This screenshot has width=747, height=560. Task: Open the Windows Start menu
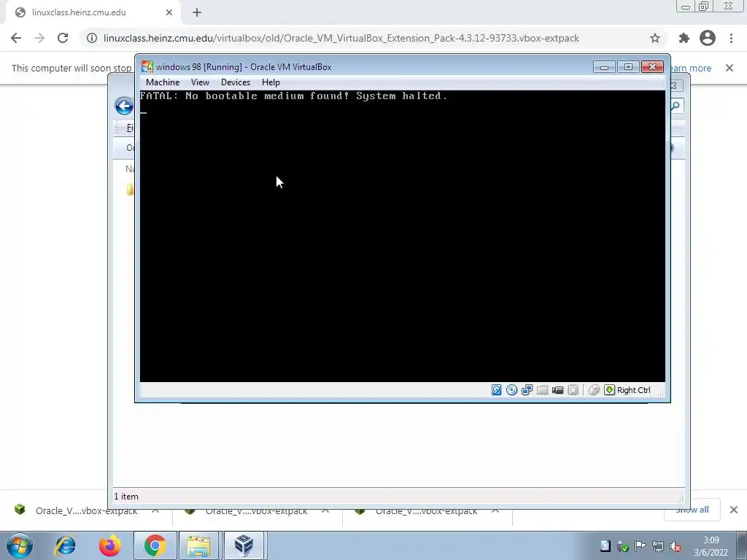tap(20, 545)
